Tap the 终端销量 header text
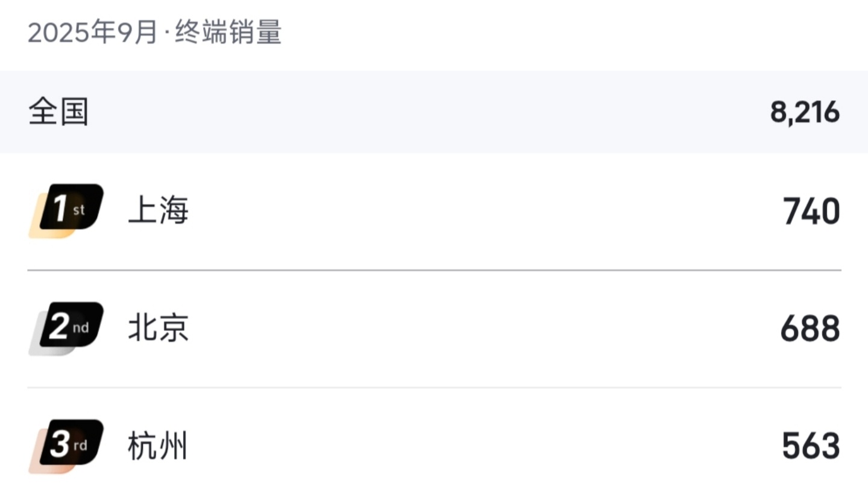 pos(228,33)
